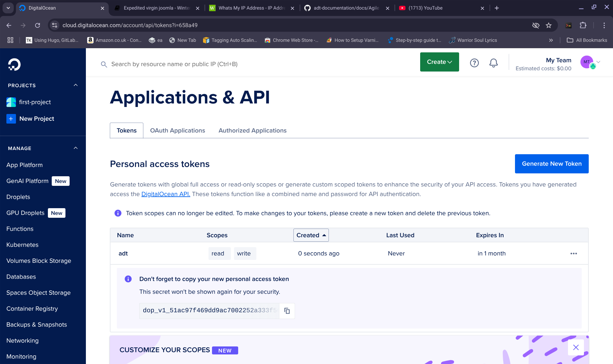Viewport: 613px width, 364px height.
Task: Copy the new personal access token
Action: click(287, 311)
